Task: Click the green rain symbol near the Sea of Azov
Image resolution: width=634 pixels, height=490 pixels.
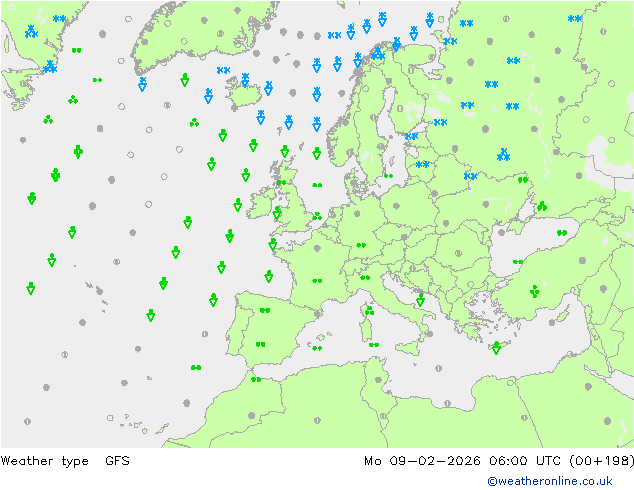Action: point(542,206)
